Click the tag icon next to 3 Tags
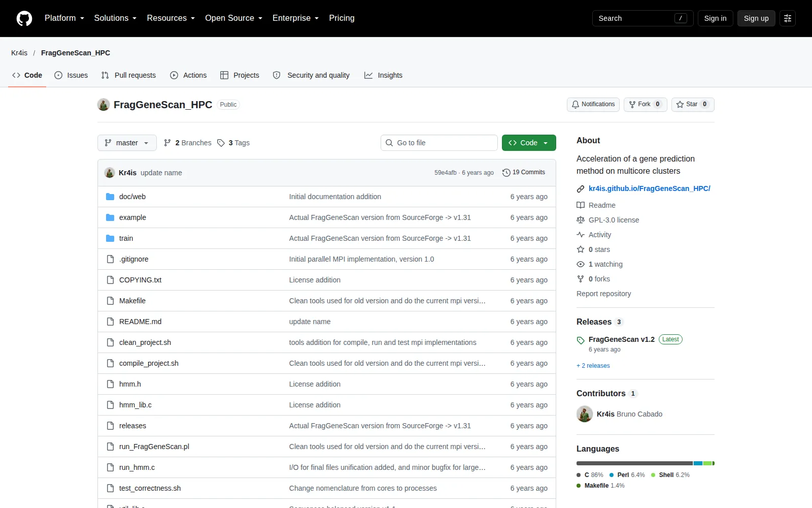812x508 pixels. pos(221,143)
